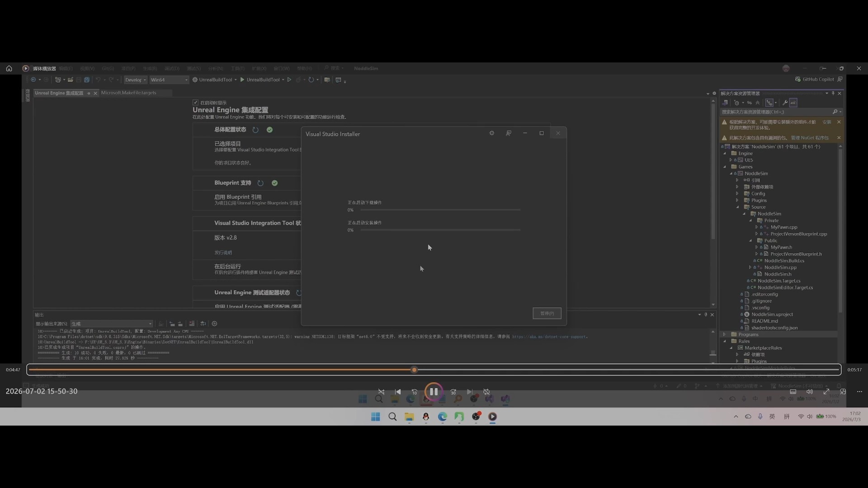
Task: Open the mini player view
Action: [843, 392]
